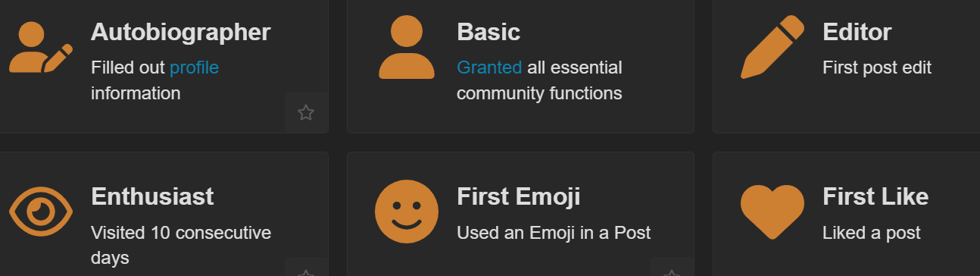This screenshot has width=980, height=276.
Task: Open the First Emoji badge title
Action: [x=519, y=196]
